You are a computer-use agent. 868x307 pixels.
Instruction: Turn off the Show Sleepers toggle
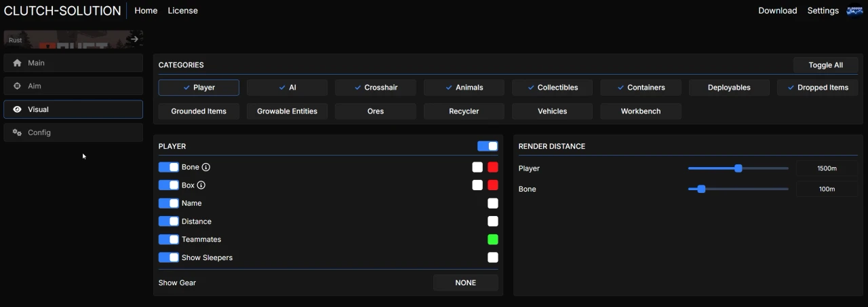pyautogui.click(x=169, y=258)
